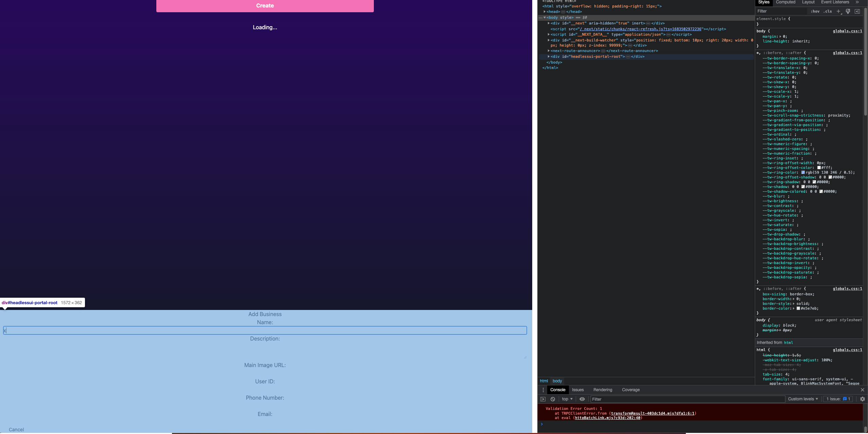Click the new style rule plus icon
Screen dimensions: 868x434
coord(838,11)
